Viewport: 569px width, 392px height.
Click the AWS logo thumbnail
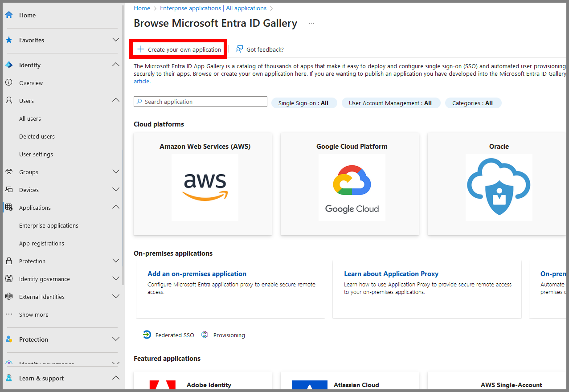point(205,188)
